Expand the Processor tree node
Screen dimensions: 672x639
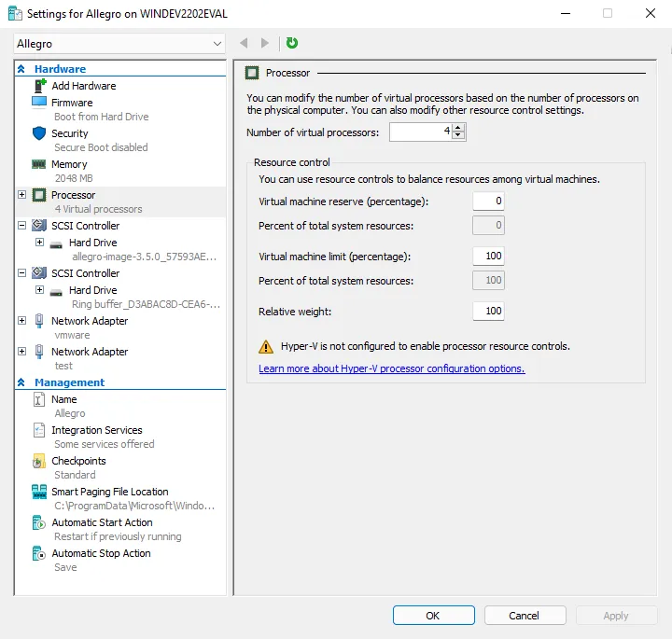[21, 195]
